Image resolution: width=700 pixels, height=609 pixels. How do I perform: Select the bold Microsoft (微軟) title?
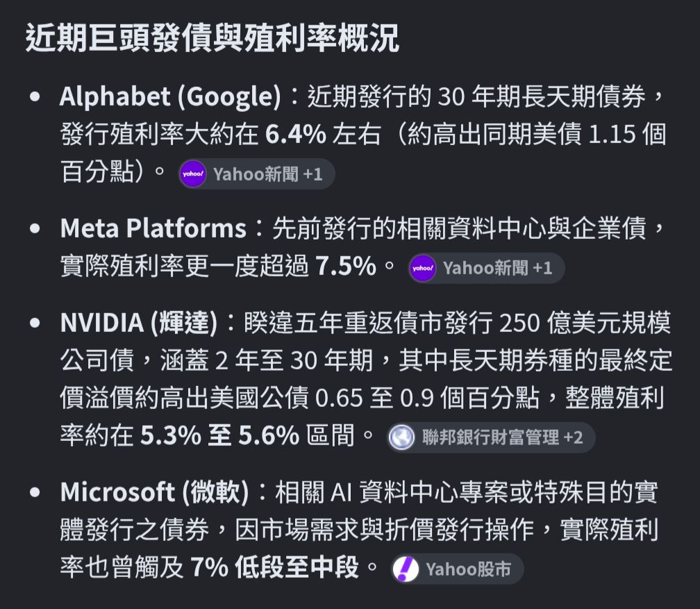click(x=154, y=492)
